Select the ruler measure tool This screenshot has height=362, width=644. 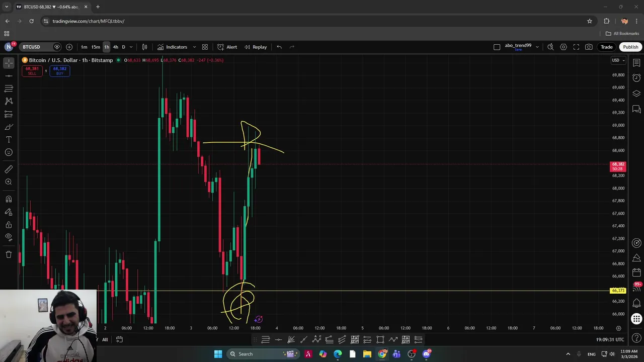click(9, 169)
